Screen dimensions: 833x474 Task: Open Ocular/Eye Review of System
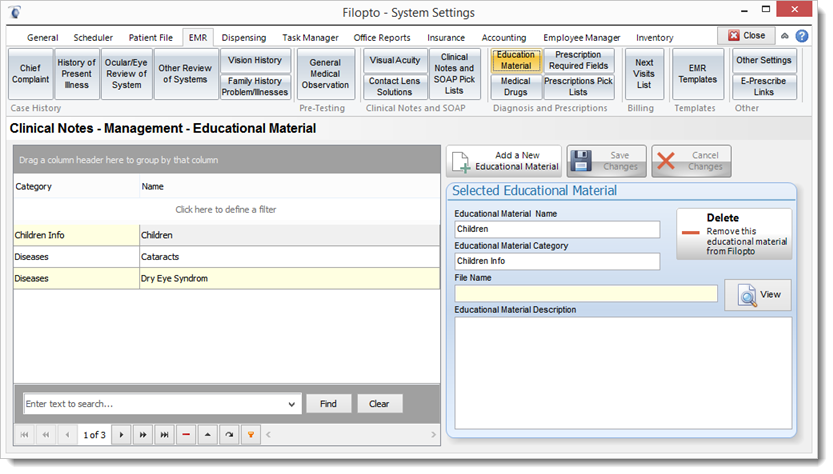(126, 74)
